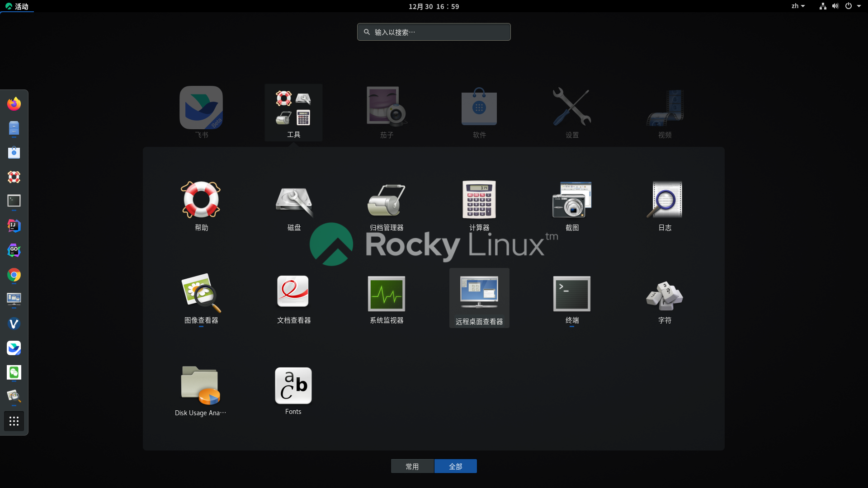
Task: Click the 活动 activities button
Action: 17,6
